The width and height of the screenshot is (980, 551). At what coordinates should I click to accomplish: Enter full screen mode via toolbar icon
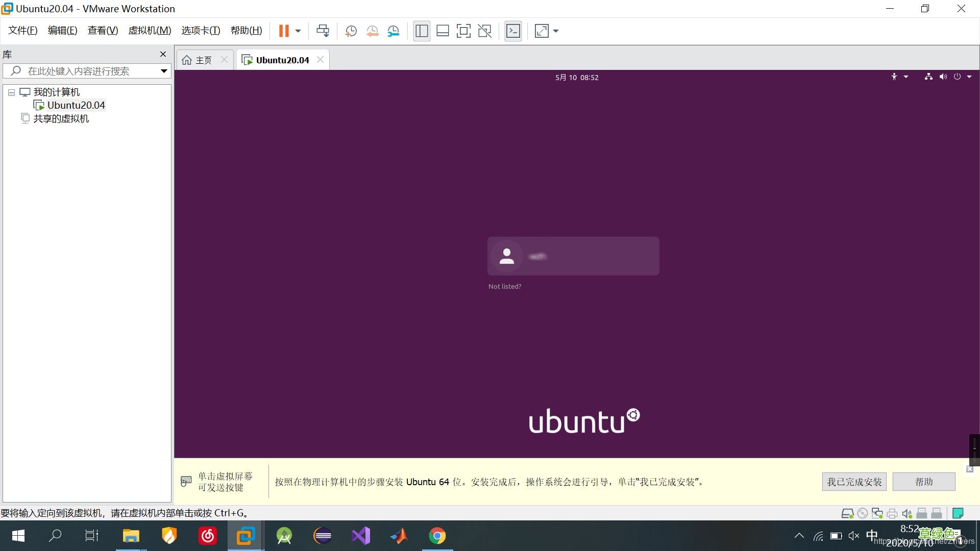pos(463,31)
